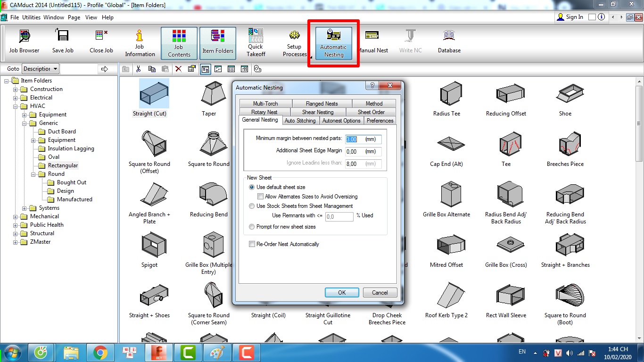644x362 pixels.
Task: Switch to the Auto Stitching tab
Action: coord(300,121)
